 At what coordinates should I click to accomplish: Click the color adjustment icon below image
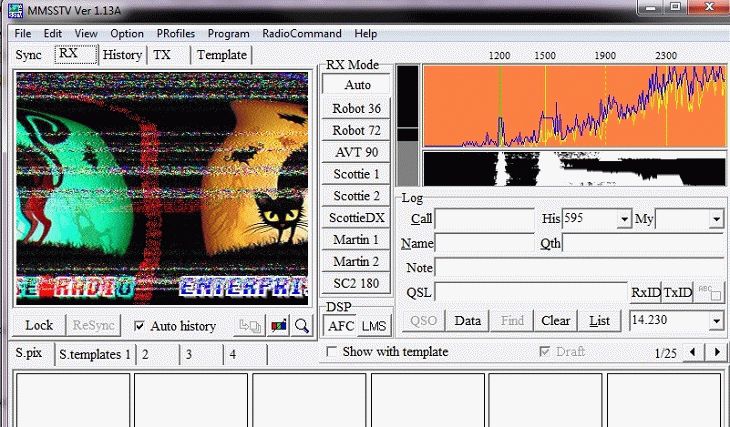click(278, 325)
